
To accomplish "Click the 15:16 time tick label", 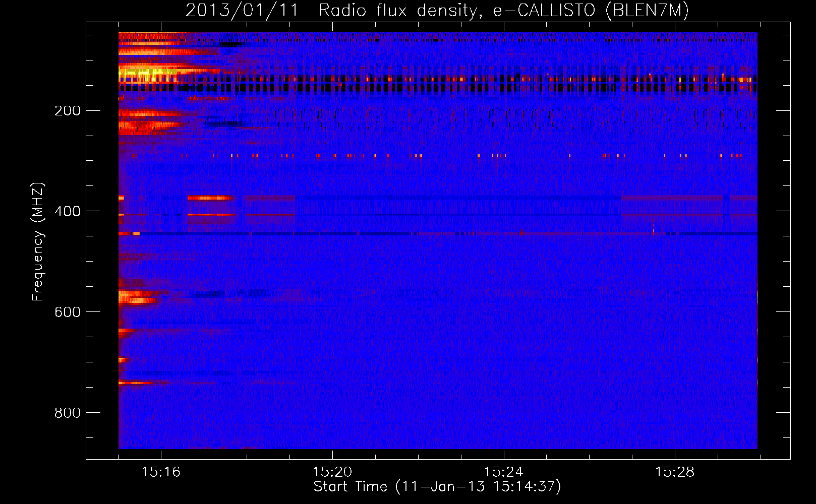I will (x=161, y=472).
